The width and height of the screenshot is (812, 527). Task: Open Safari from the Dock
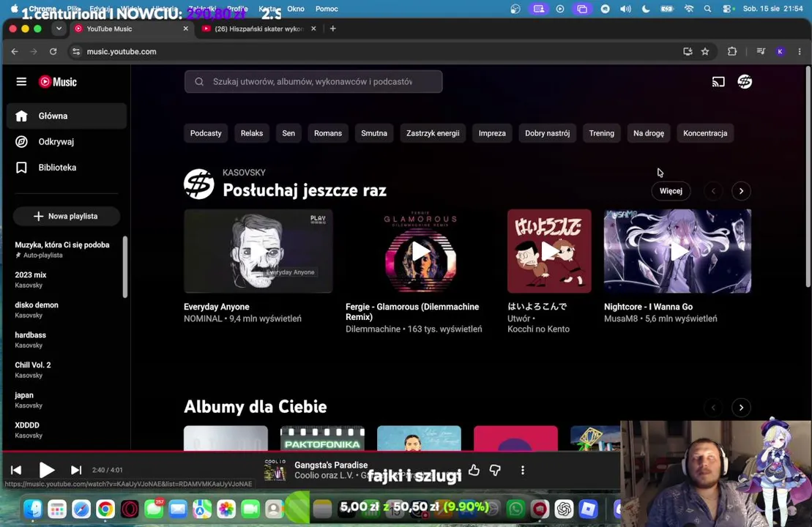click(x=81, y=509)
